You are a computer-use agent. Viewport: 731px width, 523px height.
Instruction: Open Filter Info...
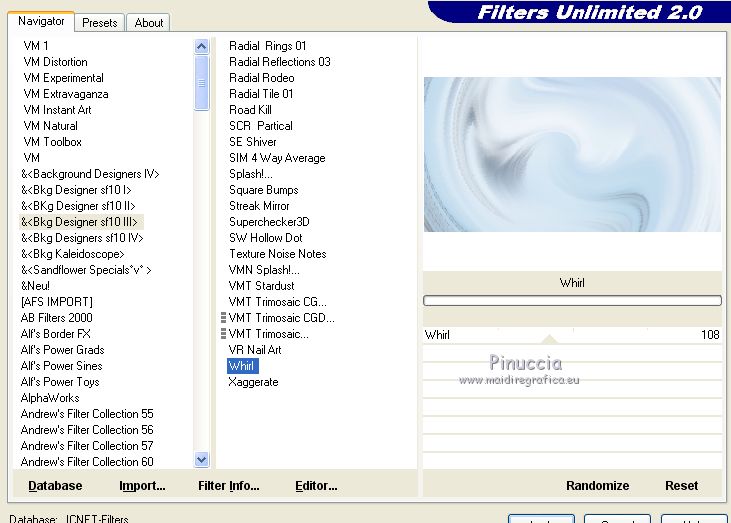pyautogui.click(x=228, y=486)
